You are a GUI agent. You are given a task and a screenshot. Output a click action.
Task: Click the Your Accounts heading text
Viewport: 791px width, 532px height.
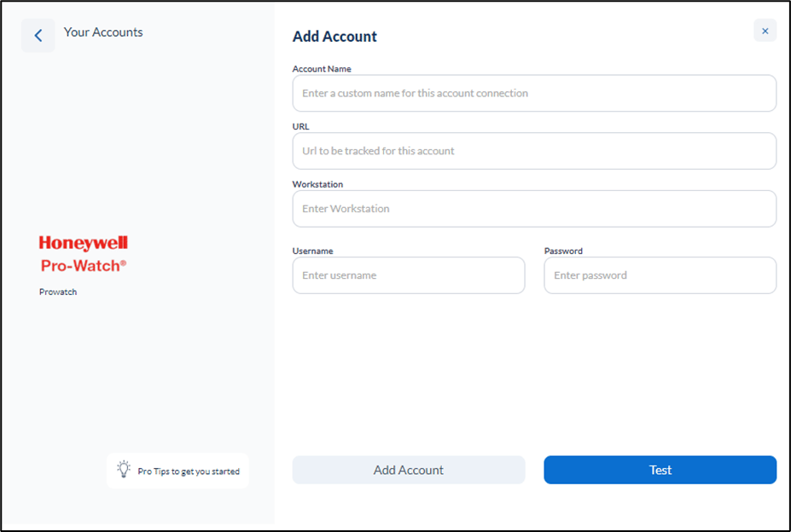[x=103, y=32]
